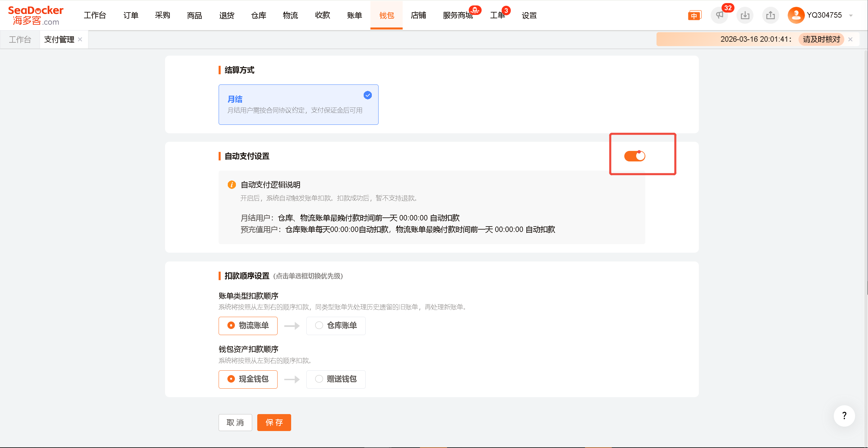Click the download tray icon
Image resolution: width=868 pixels, height=448 pixels.
click(x=745, y=15)
